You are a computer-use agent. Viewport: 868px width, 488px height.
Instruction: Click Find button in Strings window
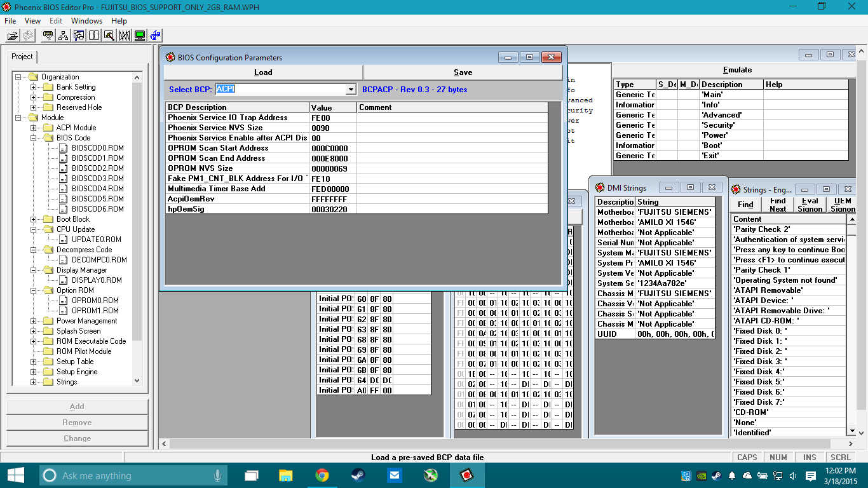point(745,205)
